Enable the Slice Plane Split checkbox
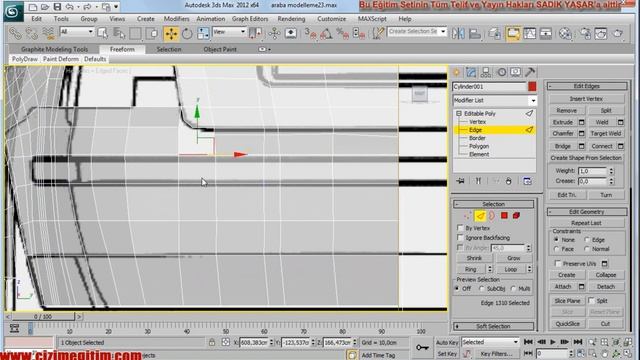 pos(591,300)
